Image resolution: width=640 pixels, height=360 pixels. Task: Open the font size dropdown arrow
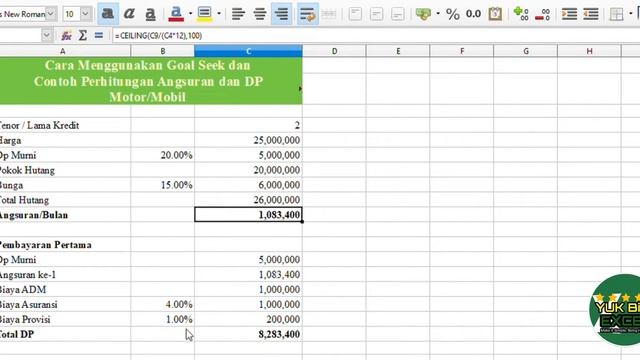tap(85, 14)
